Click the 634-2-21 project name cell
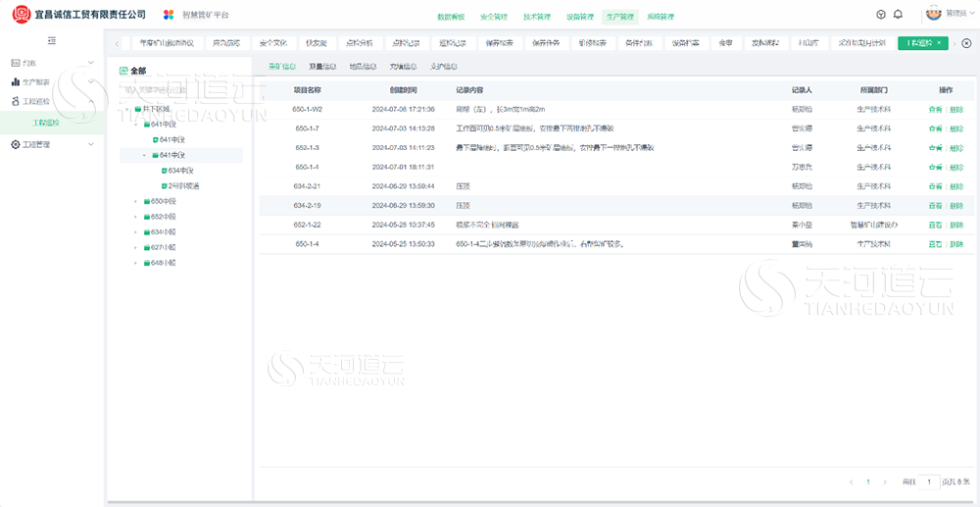The height and width of the screenshot is (507, 980). (307, 186)
